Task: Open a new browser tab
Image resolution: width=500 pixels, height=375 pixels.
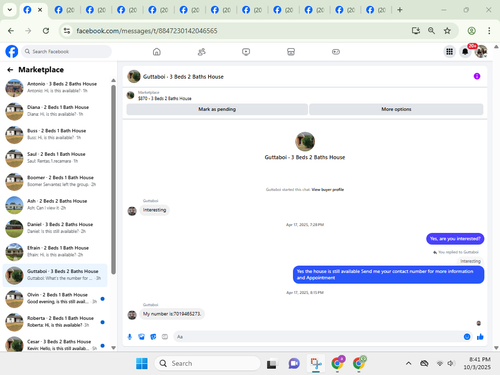Action: (400, 10)
